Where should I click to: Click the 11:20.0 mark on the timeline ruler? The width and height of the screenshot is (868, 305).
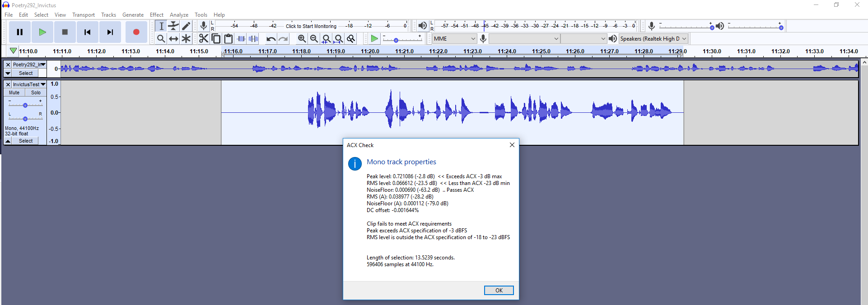tap(370, 51)
